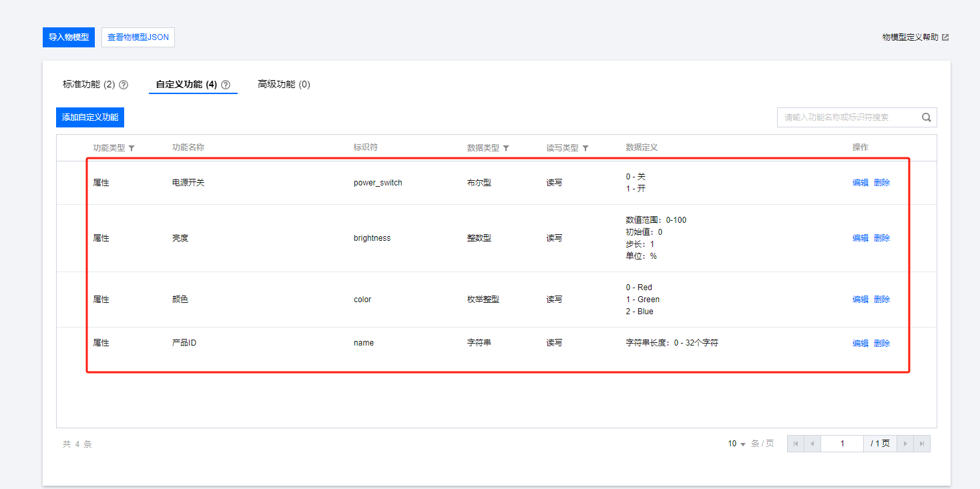Click 字符串长度: 0 - 32个字符 text

pyautogui.click(x=672, y=343)
